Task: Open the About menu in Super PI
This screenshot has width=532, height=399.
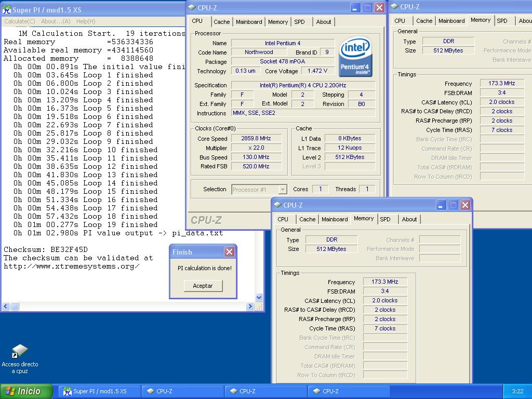Action: tap(56, 21)
